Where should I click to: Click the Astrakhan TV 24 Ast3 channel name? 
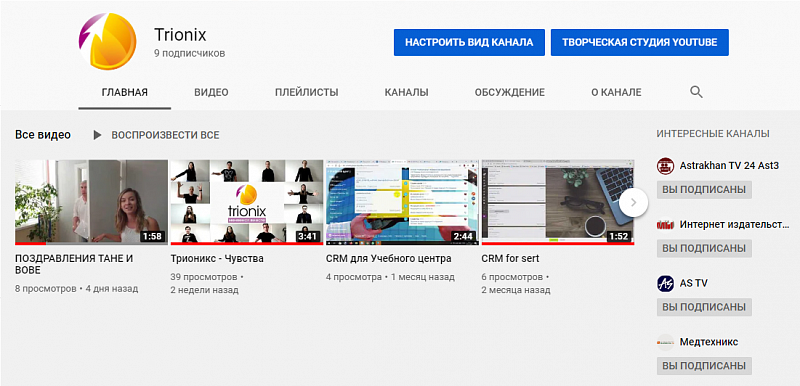tap(729, 166)
